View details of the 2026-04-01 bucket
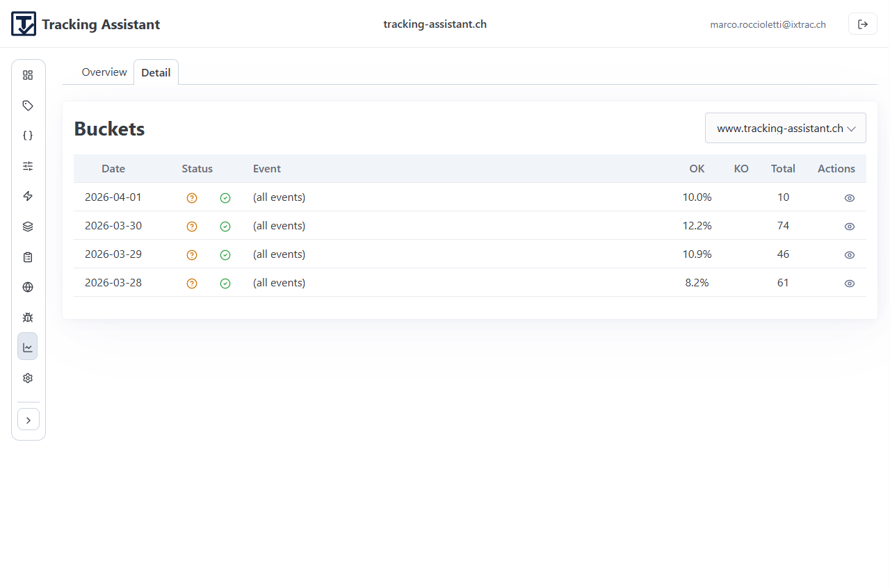Image resolution: width=890 pixels, height=588 pixels. (x=849, y=198)
